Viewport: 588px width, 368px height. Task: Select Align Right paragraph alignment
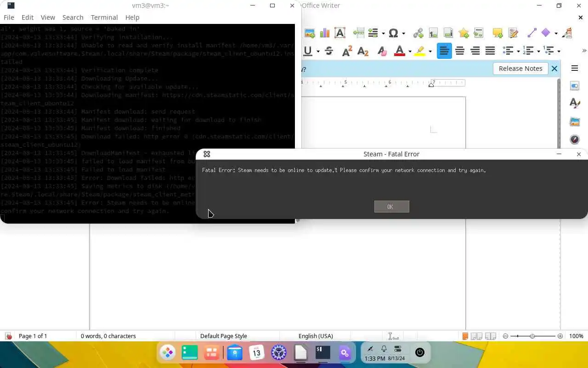[475, 51]
